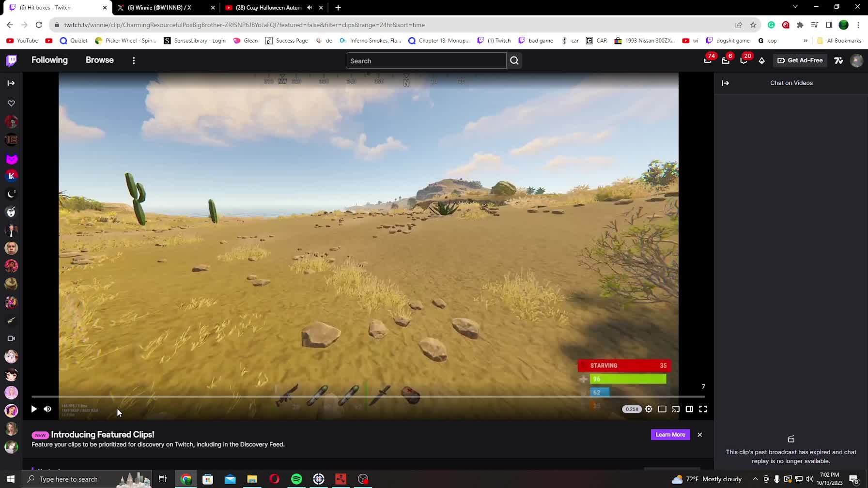This screenshot has height=488, width=868.
Task: Toggle theatre mode on the player
Action: pyautogui.click(x=662, y=409)
